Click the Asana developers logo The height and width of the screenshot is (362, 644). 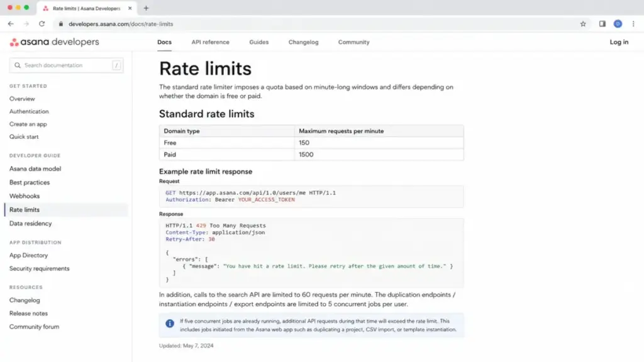tap(54, 42)
